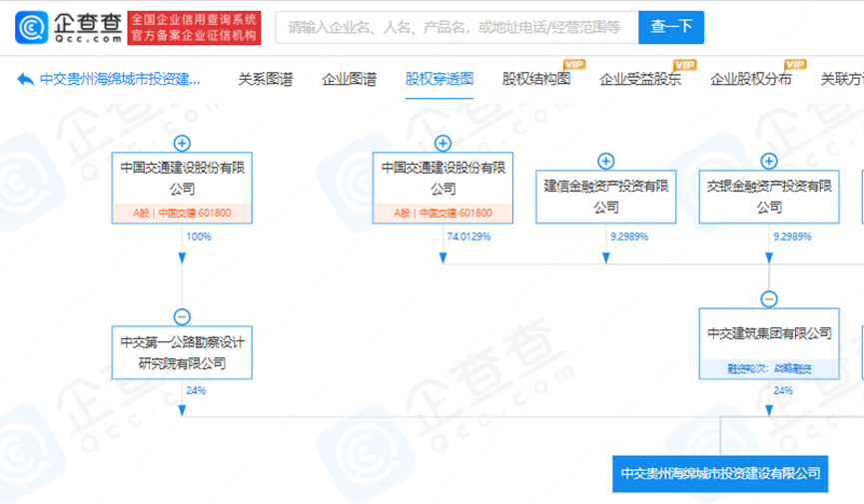This screenshot has width=864, height=504.
Task: Open 建信金融资产投资有限公司 node
Action: (605, 197)
